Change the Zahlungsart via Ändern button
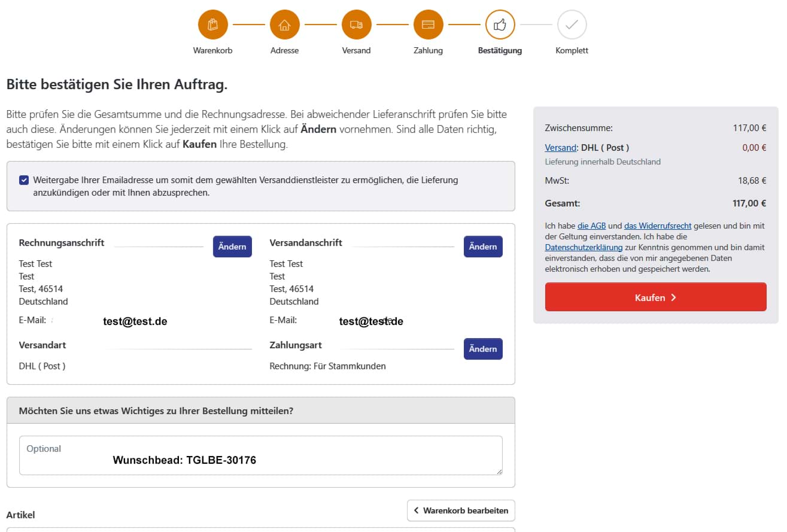The height and width of the screenshot is (532, 787). coord(482,349)
